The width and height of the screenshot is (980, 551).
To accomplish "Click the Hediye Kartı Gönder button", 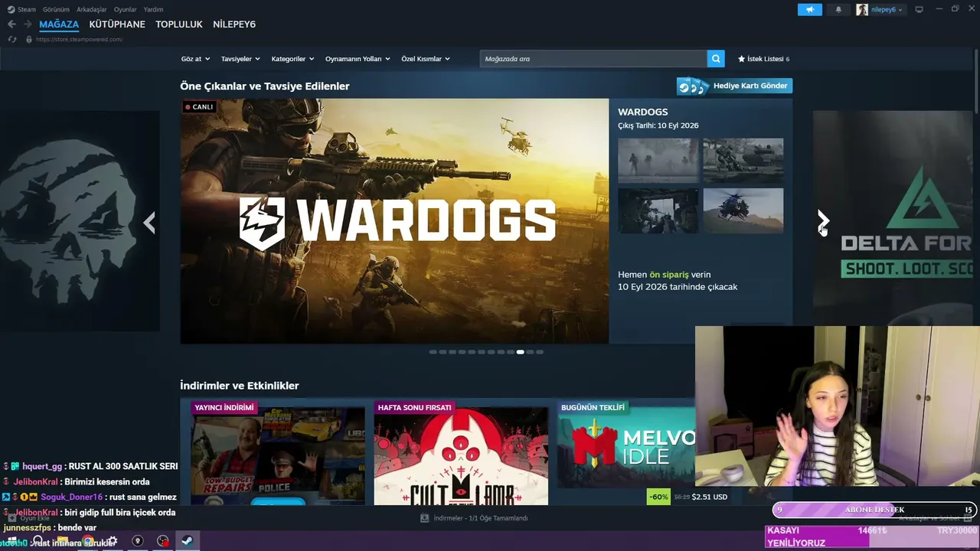I will click(734, 86).
